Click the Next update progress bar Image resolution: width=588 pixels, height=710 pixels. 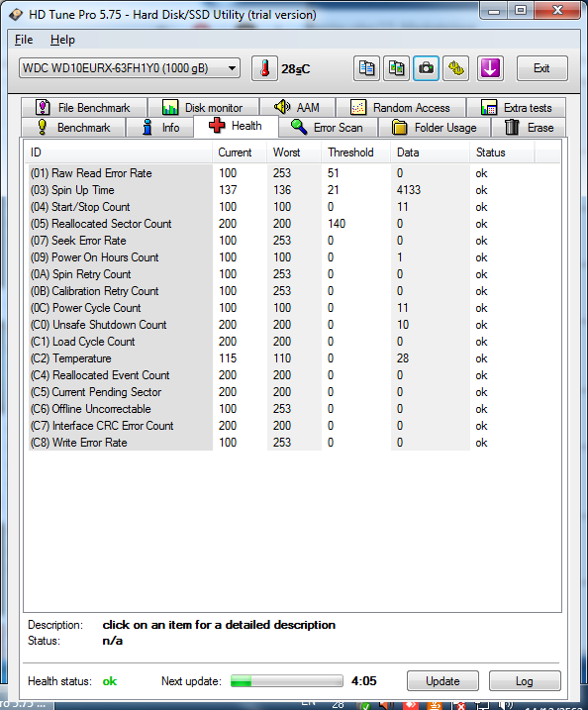coord(286,681)
